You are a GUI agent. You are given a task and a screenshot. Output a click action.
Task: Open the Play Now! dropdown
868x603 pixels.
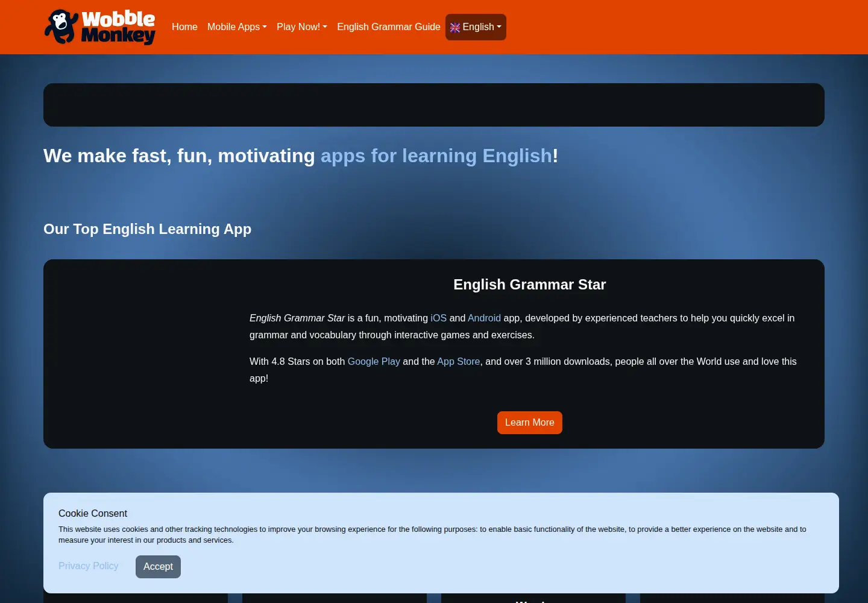click(x=302, y=27)
